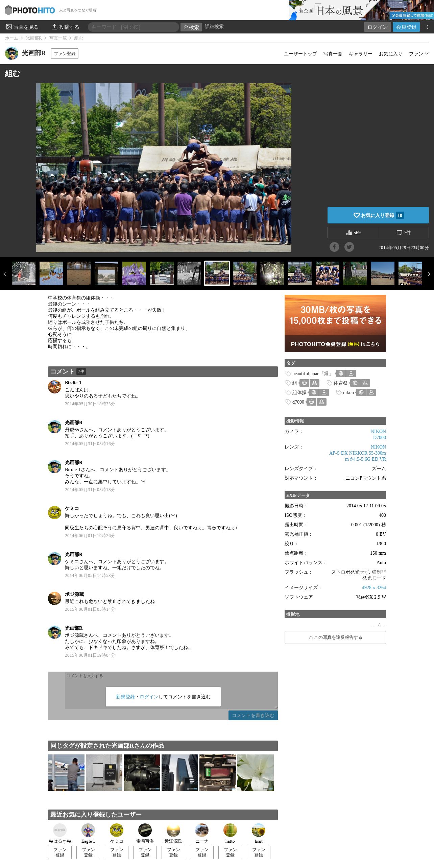
Task: Focus the keyword search field
Action: coord(134,27)
